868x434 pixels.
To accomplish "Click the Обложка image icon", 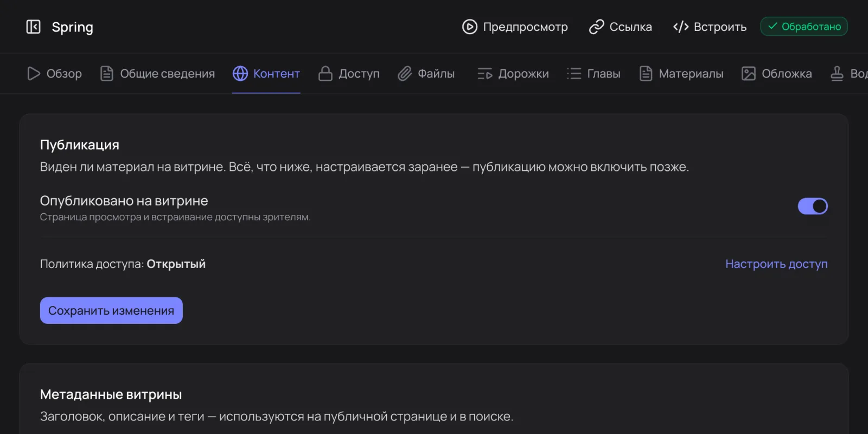I will click(x=749, y=73).
